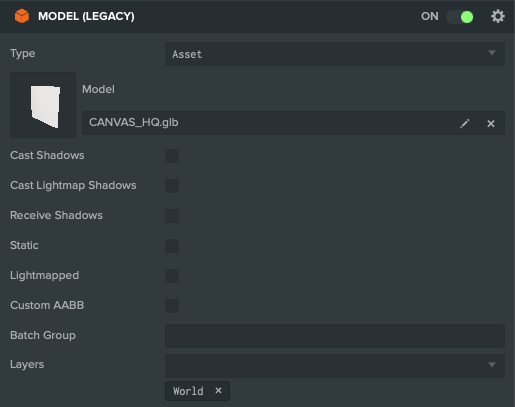Open the component settings gear menu

498,16
